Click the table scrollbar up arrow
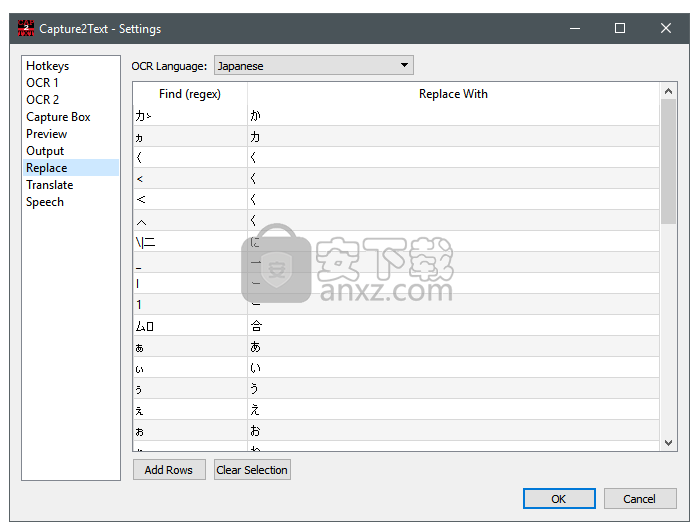Screen dimensions: 698x529 point(668,91)
